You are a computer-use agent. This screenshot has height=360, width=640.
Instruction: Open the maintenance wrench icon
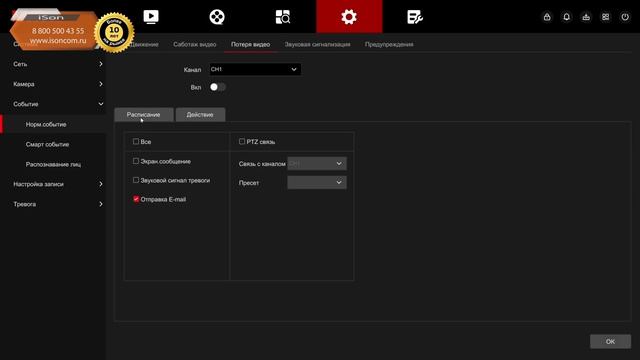(415, 17)
